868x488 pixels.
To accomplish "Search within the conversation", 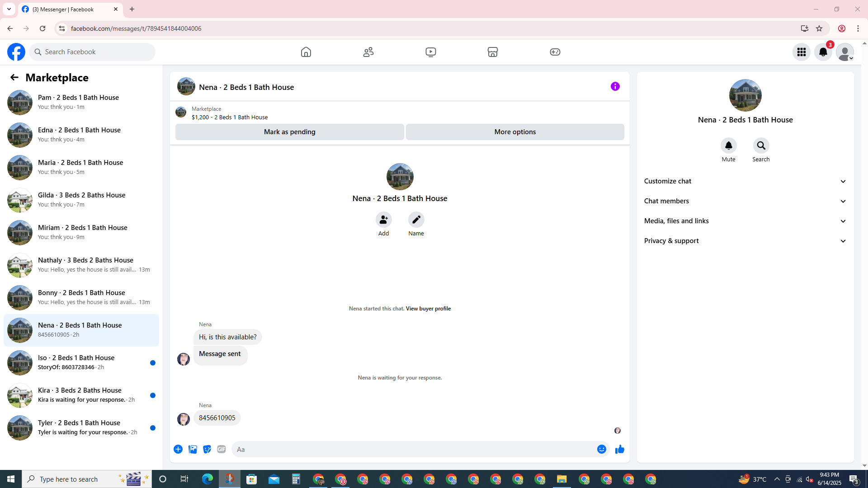I will (761, 146).
